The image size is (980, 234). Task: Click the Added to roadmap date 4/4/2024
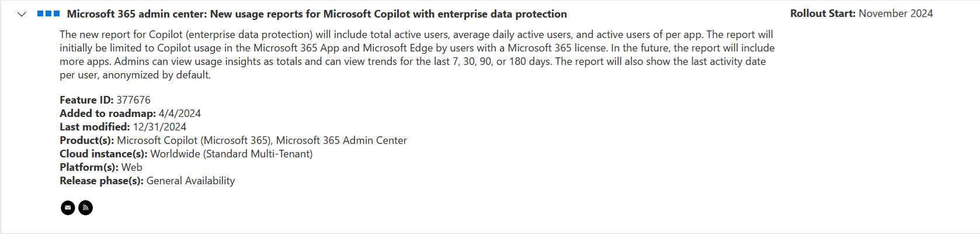[179, 113]
